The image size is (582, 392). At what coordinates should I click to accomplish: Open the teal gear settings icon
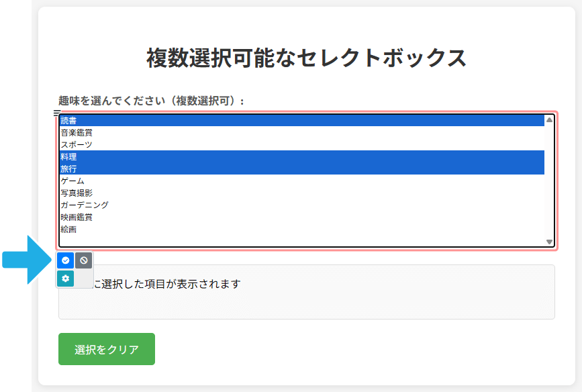point(66,278)
